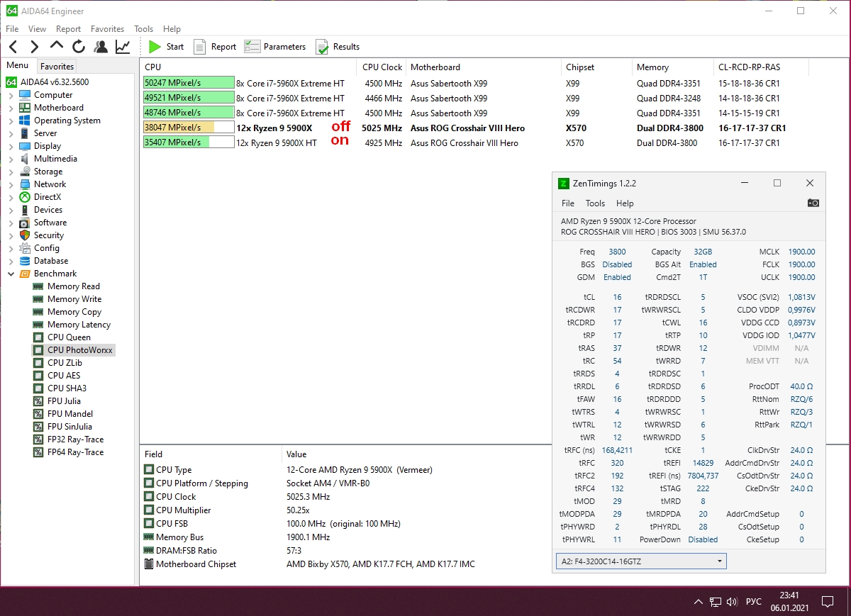Image resolution: width=851 pixels, height=616 pixels.
Task: Open the memory module slot dropdown in ZenTimings
Action: tap(641, 561)
